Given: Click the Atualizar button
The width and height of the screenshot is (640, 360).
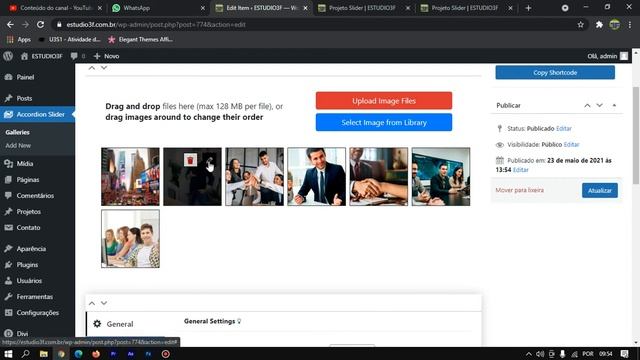Looking at the screenshot, I should pos(600,190).
